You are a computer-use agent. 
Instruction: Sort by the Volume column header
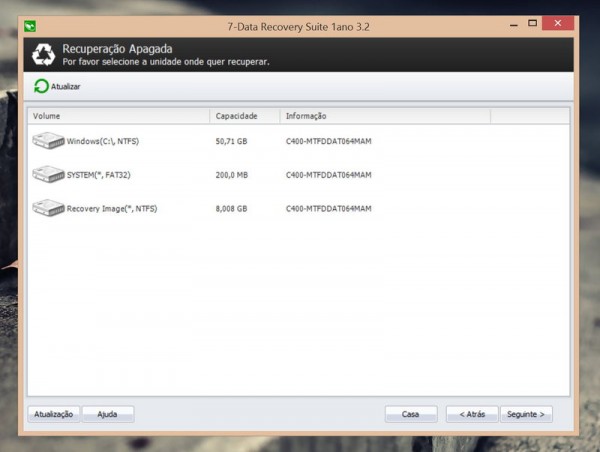119,116
